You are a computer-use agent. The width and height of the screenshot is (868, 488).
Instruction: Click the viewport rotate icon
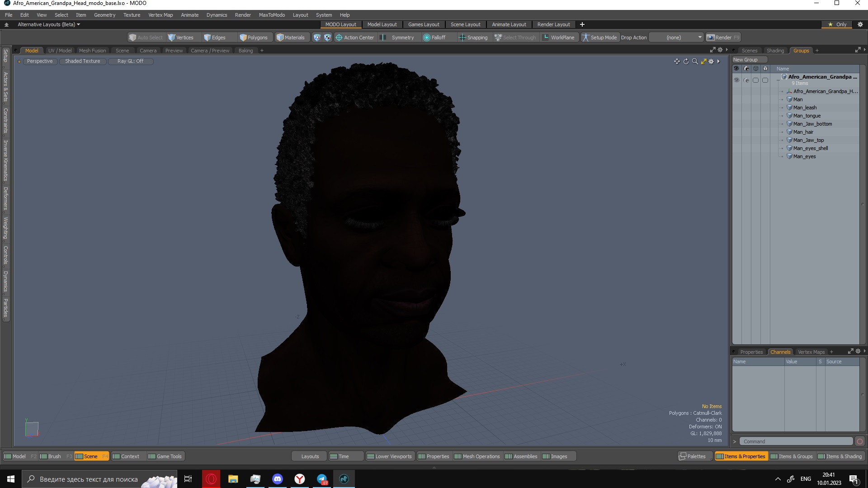(686, 61)
